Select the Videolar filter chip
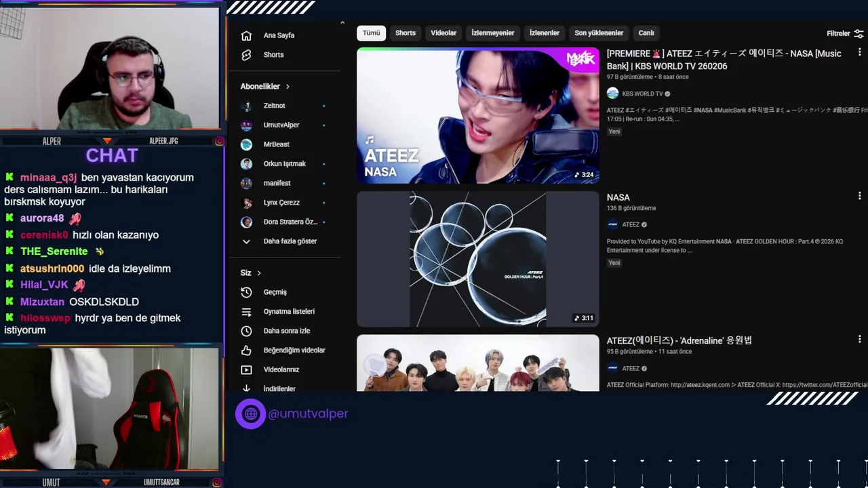868x488 pixels. click(443, 33)
